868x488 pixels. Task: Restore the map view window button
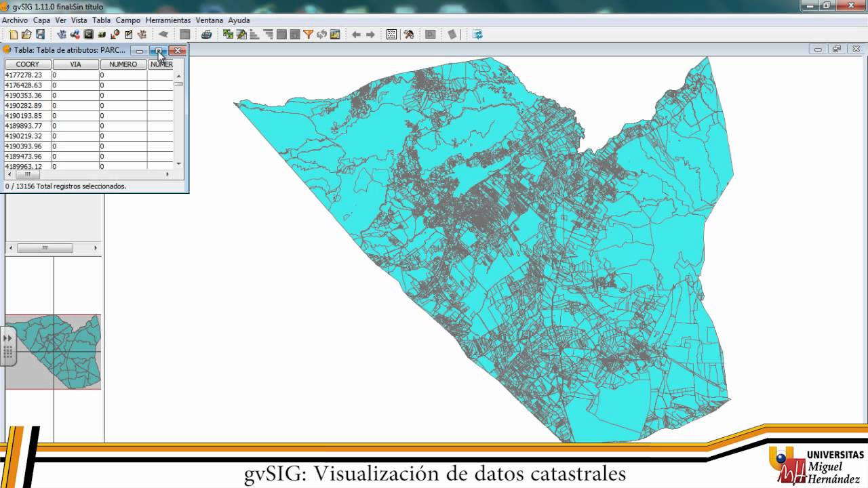coord(836,49)
